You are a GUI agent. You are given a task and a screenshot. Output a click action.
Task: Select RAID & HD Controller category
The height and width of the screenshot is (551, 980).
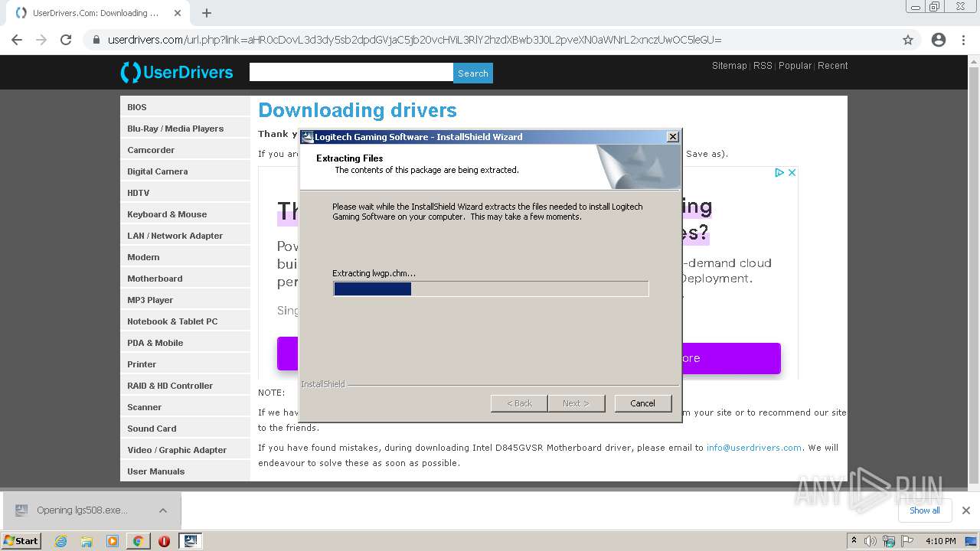[185, 386]
